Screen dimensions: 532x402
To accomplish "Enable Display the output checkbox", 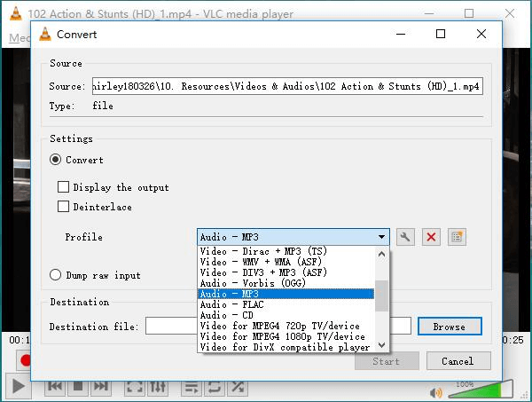I will click(x=64, y=186).
